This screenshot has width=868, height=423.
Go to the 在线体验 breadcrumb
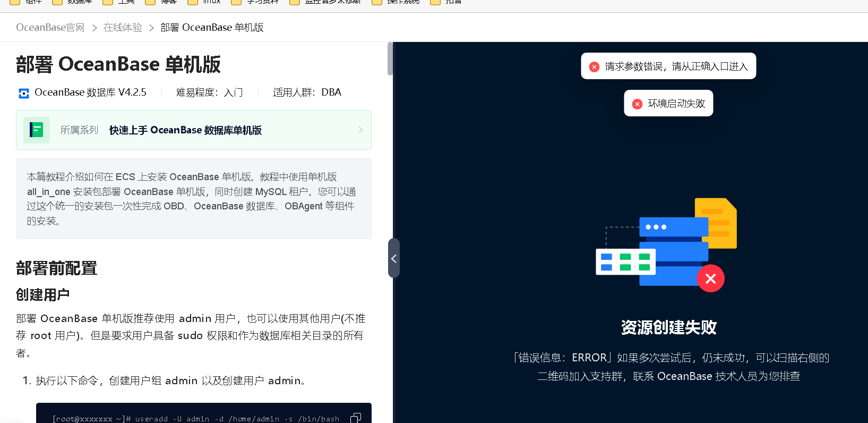[123, 28]
